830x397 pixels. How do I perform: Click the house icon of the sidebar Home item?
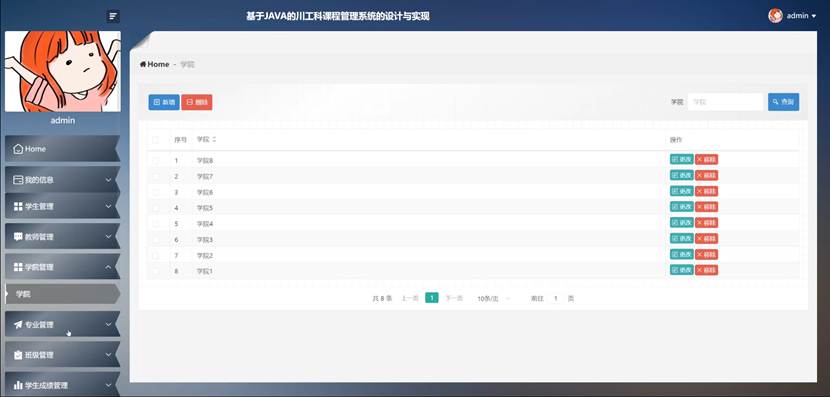click(19, 149)
